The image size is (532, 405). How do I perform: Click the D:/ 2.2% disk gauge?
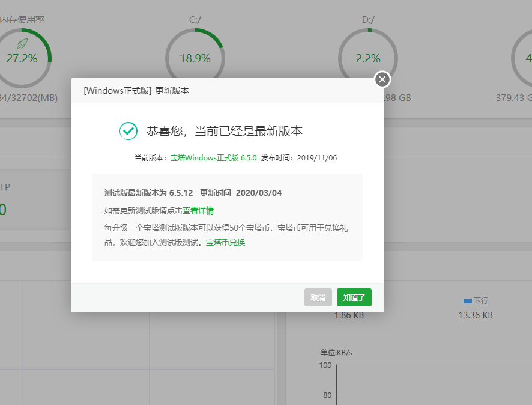(368, 58)
